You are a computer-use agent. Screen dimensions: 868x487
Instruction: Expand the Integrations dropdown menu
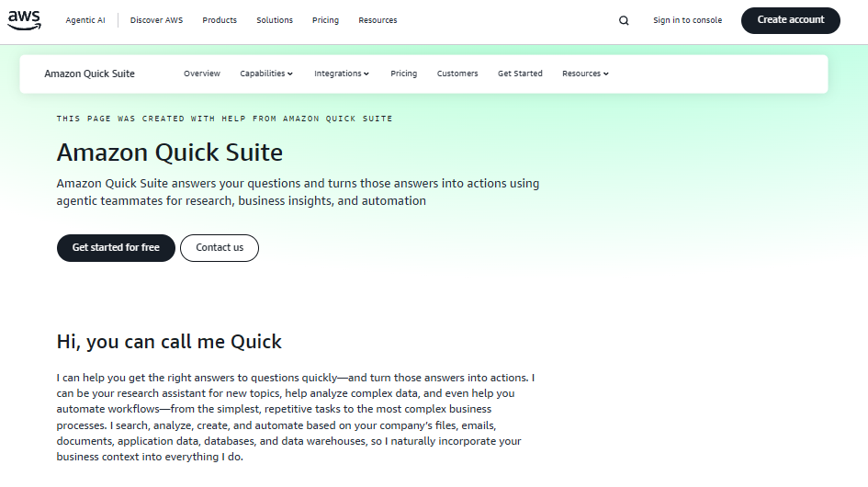pos(341,74)
